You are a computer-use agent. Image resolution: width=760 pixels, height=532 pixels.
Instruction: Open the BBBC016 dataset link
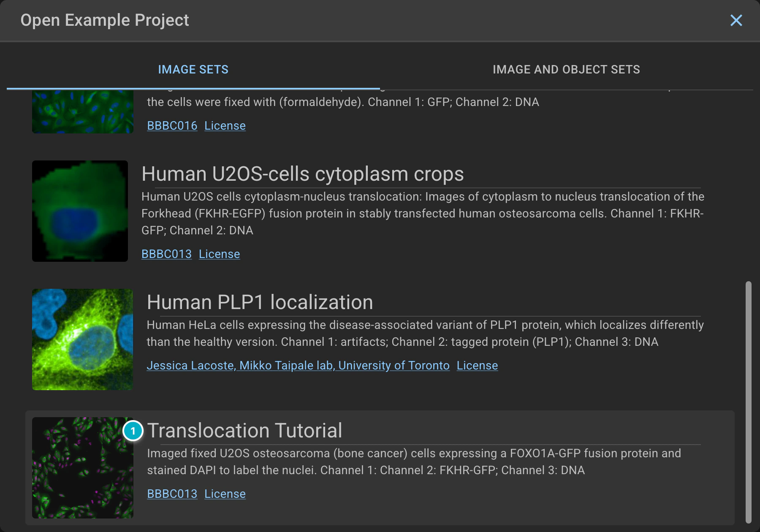point(172,126)
